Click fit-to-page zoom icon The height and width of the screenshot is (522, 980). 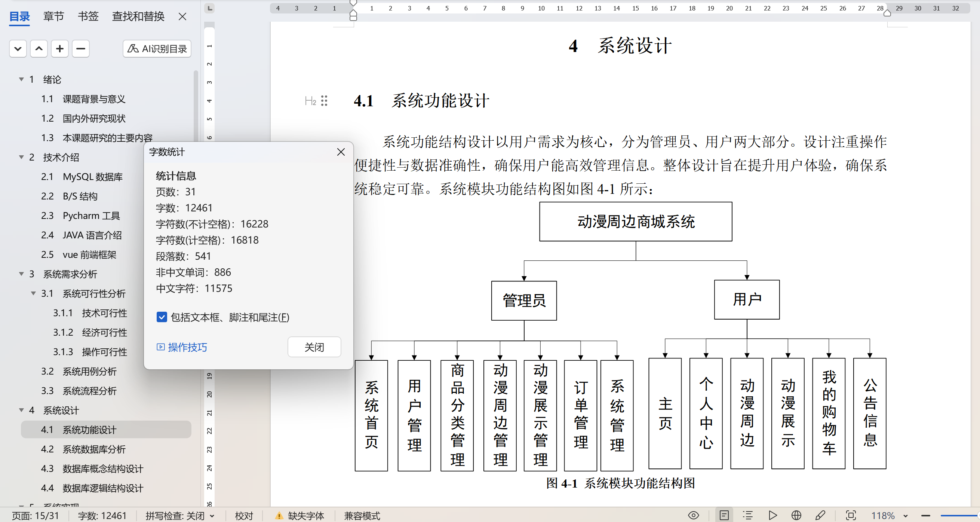point(851,515)
